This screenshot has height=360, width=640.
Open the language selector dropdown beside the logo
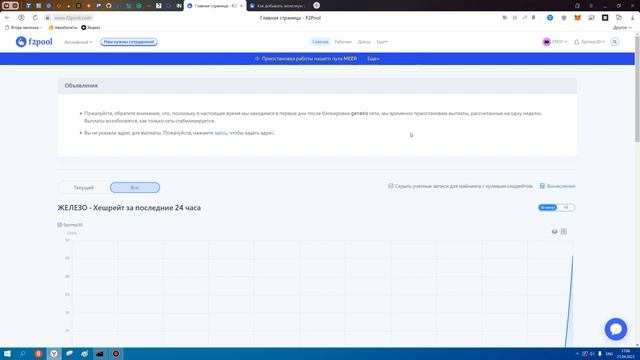(x=78, y=42)
